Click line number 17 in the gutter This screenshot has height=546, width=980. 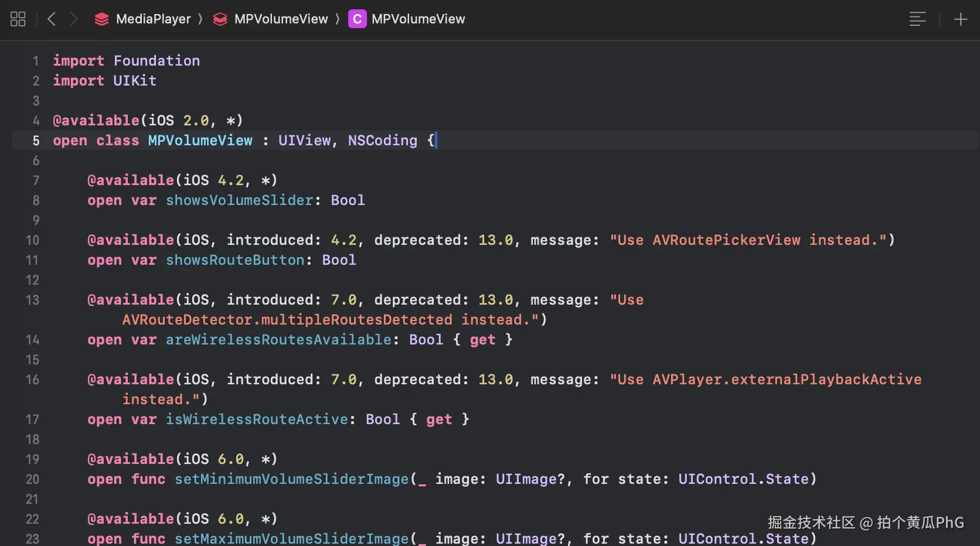32,419
